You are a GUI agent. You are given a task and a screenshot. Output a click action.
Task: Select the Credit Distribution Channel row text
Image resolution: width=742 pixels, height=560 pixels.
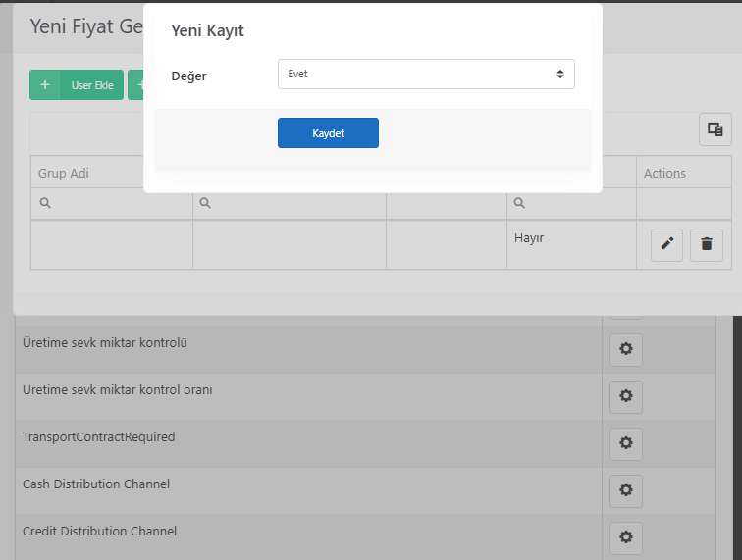coord(99,532)
